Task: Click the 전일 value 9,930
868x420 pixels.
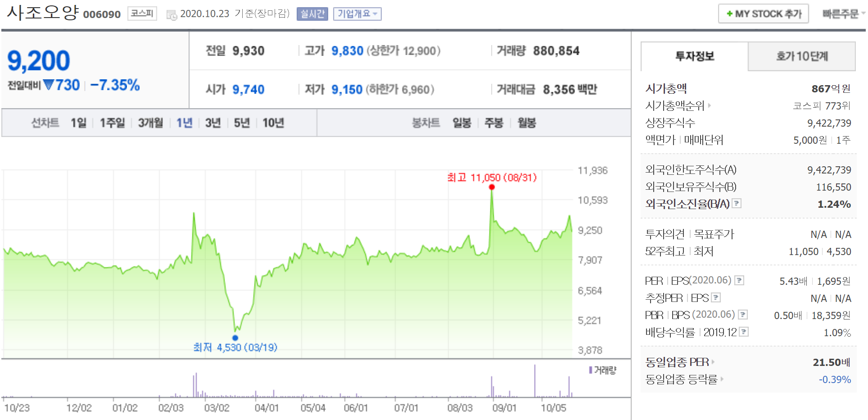Action: 248,50
